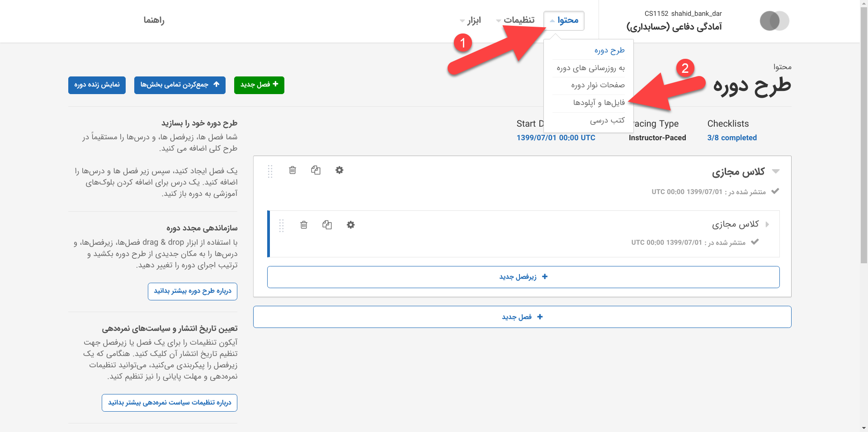Open the ابزار dropdown menu
This screenshot has width=868, height=432.
coord(470,20)
